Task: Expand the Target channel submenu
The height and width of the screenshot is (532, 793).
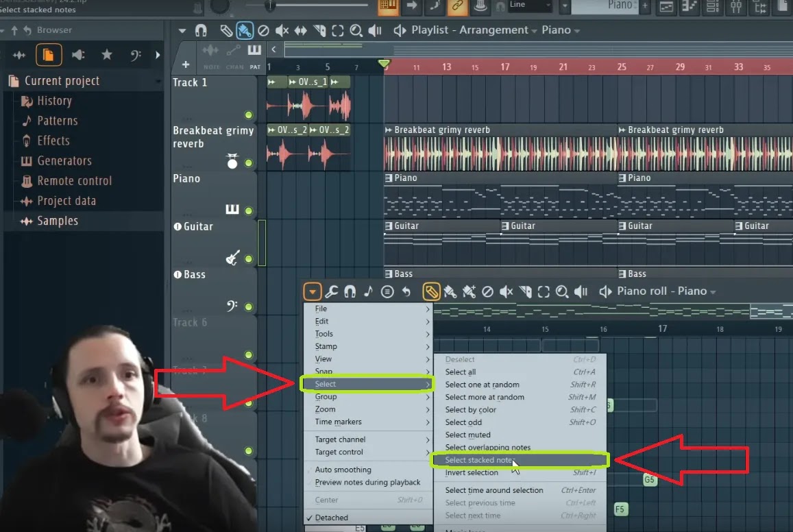Action: [x=368, y=439]
